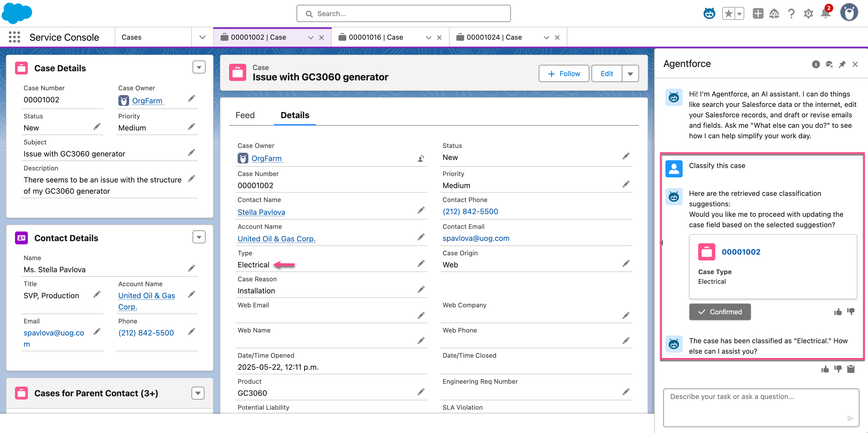Thumbs up the classification suggestion

838,312
